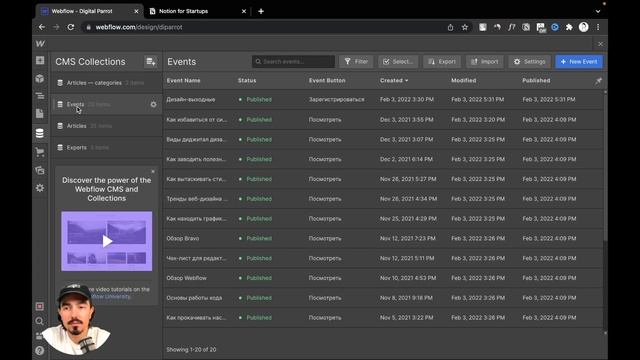Open the Assets panel icon

tap(40, 170)
